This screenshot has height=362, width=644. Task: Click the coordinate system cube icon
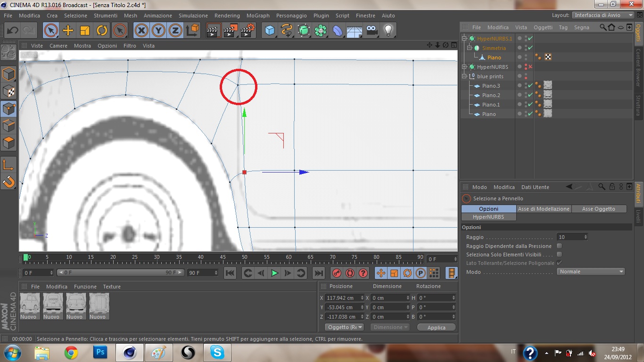pyautogui.click(x=192, y=31)
